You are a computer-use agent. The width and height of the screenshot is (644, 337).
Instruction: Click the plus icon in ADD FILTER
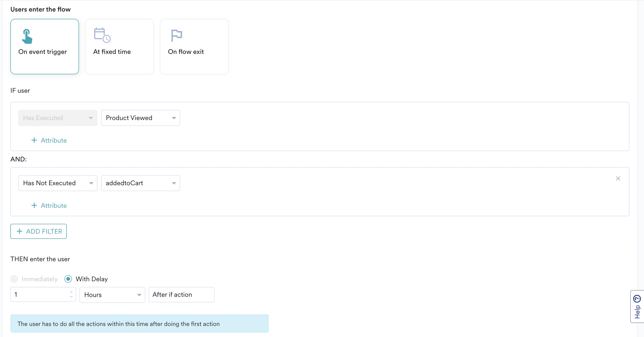20,231
